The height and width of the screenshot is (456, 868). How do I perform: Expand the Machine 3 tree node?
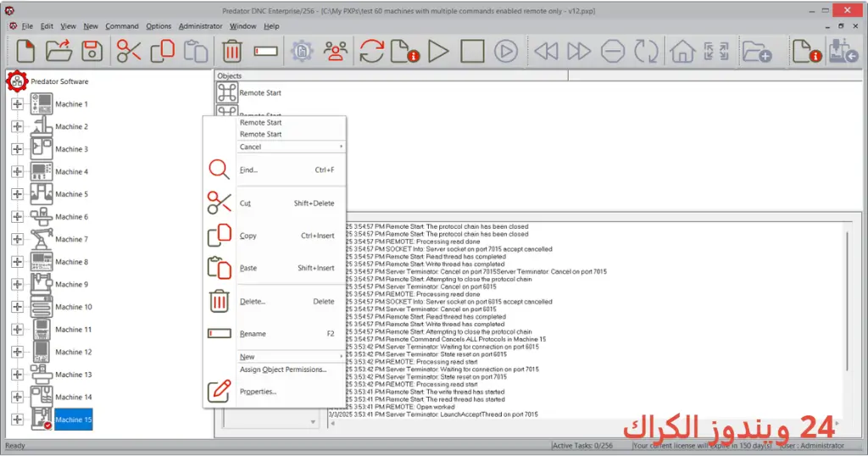(x=17, y=149)
